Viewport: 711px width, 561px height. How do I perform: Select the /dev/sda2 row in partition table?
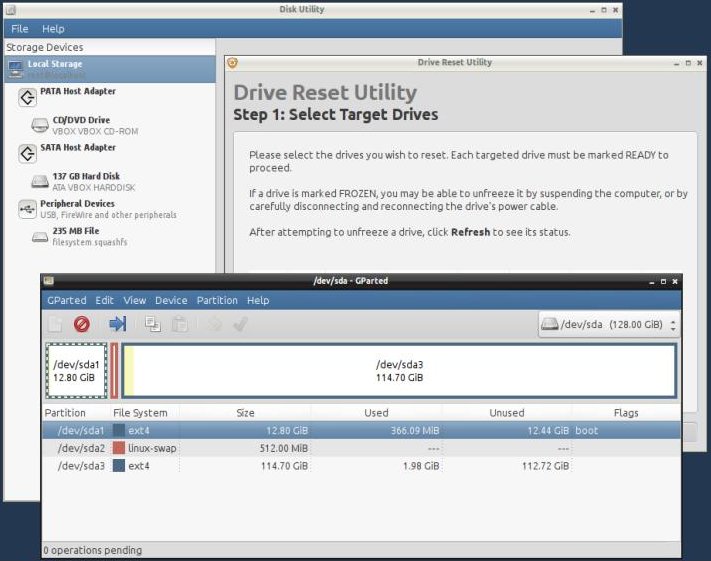pyautogui.click(x=361, y=448)
